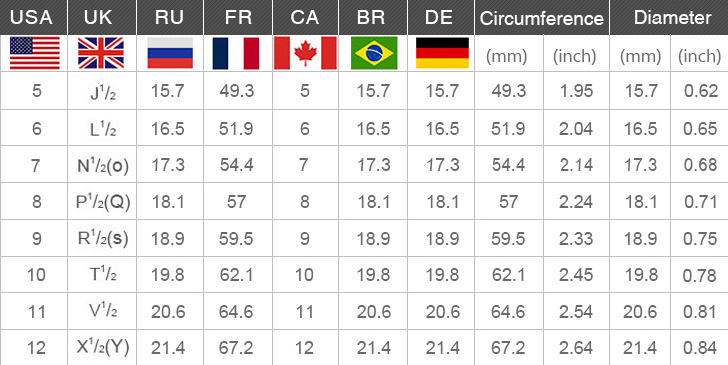Select the Russian flag icon
The height and width of the screenshot is (365, 728).
170,53
